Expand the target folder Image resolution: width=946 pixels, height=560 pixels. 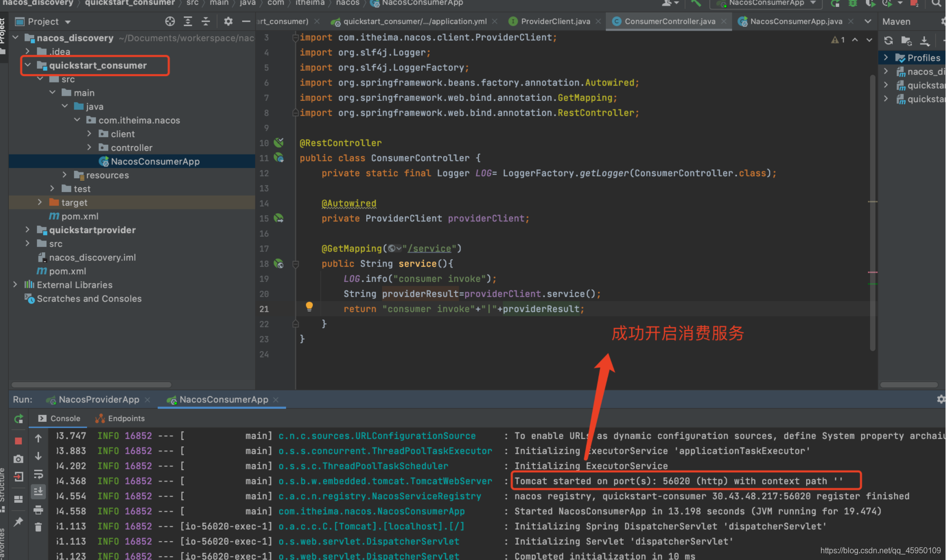[40, 202]
